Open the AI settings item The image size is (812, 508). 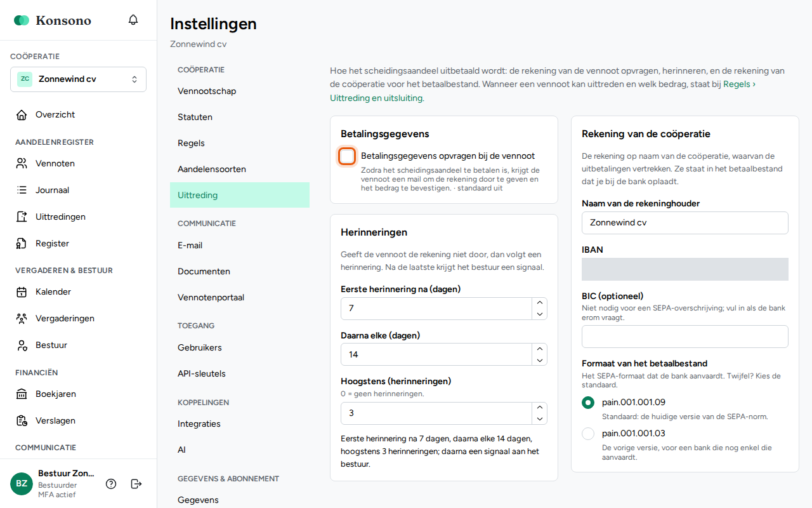(x=240, y=450)
